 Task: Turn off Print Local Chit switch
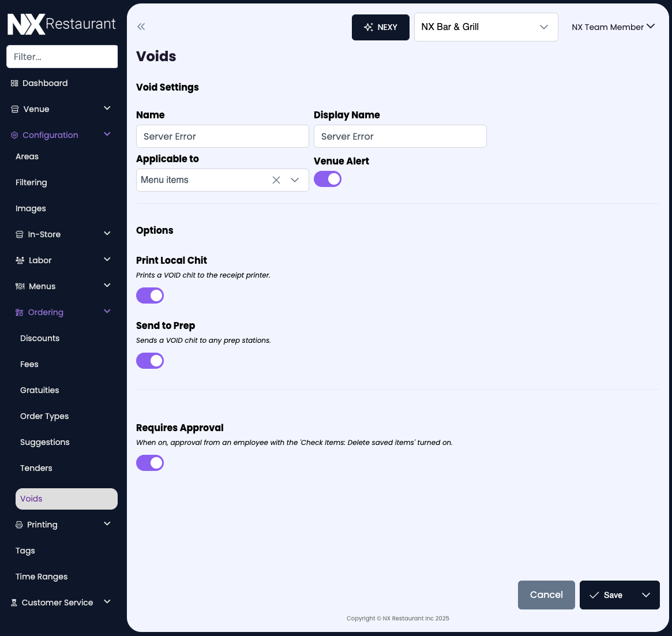coord(150,295)
